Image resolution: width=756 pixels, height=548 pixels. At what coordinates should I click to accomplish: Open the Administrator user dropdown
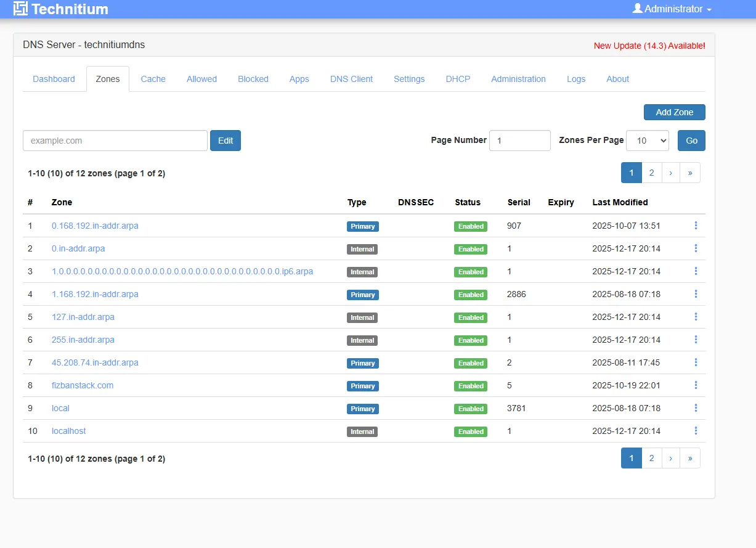pyautogui.click(x=672, y=9)
